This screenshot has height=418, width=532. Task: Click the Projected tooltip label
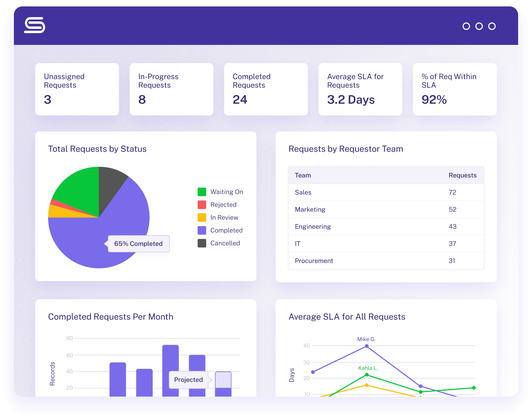188,380
